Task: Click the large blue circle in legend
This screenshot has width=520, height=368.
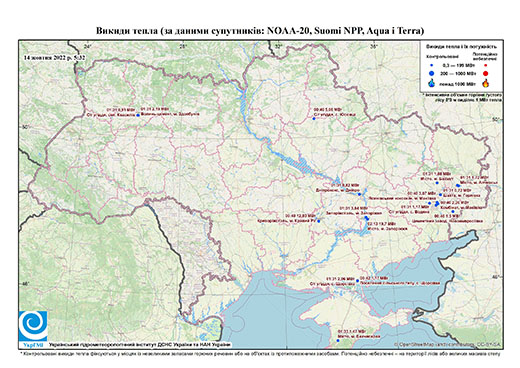Action: click(x=432, y=73)
